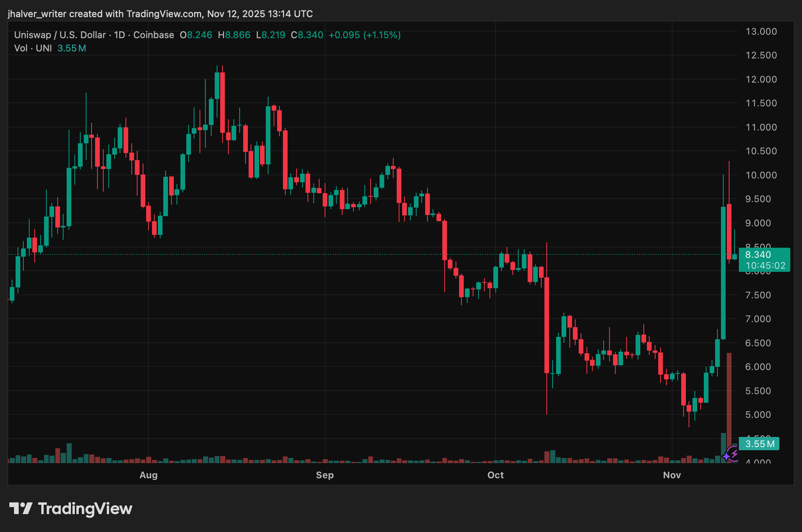Click the Vol · UNI indicator legend
Image resolution: width=802 pixels, height=532 pixels.
click(33, 48)
